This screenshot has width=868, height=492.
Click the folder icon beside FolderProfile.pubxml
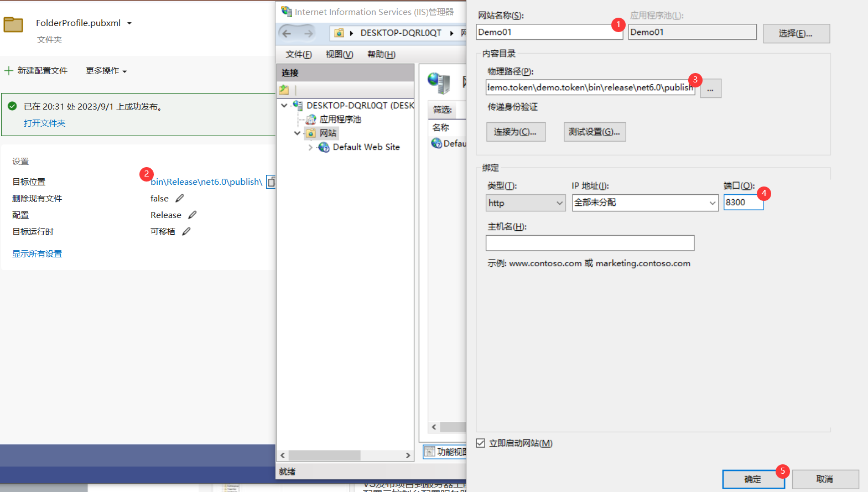click(x=13, y=24)
